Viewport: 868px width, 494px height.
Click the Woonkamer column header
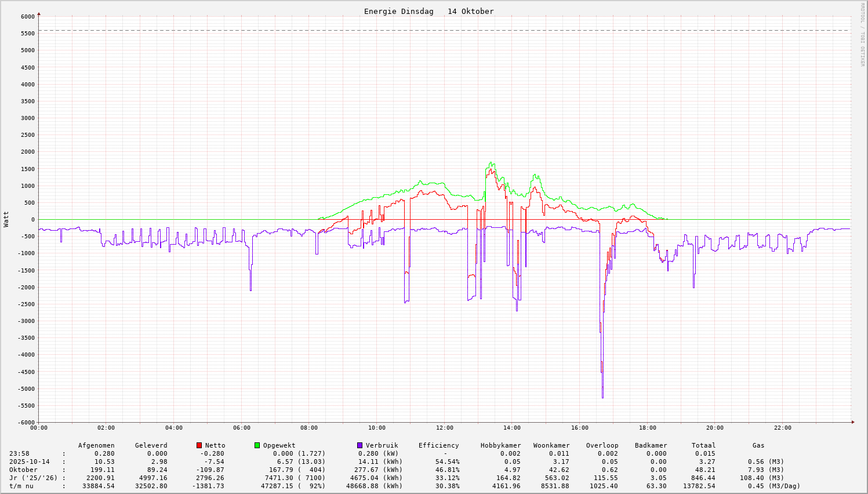[551, 445]
